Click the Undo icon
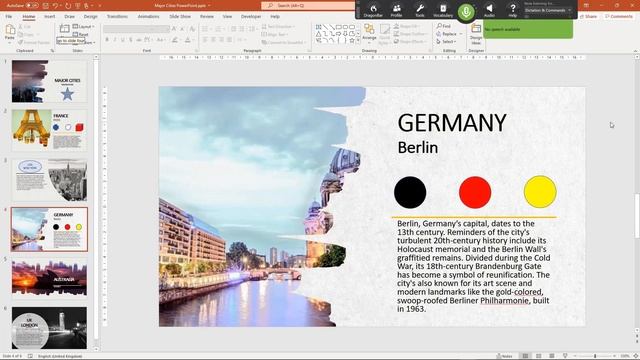The width and height of the screenshot is (640, 360). tap(56, 6)
